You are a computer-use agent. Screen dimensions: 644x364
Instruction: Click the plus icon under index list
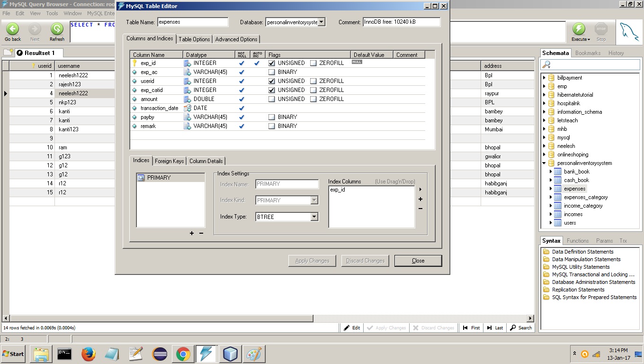pyautogui.click(x=192, y=233)
